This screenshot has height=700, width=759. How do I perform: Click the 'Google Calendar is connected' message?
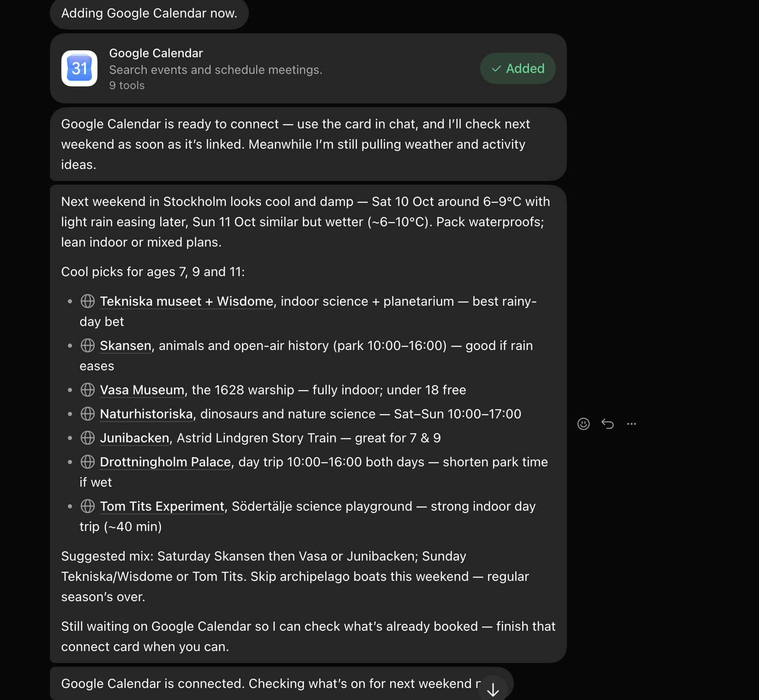282,683
